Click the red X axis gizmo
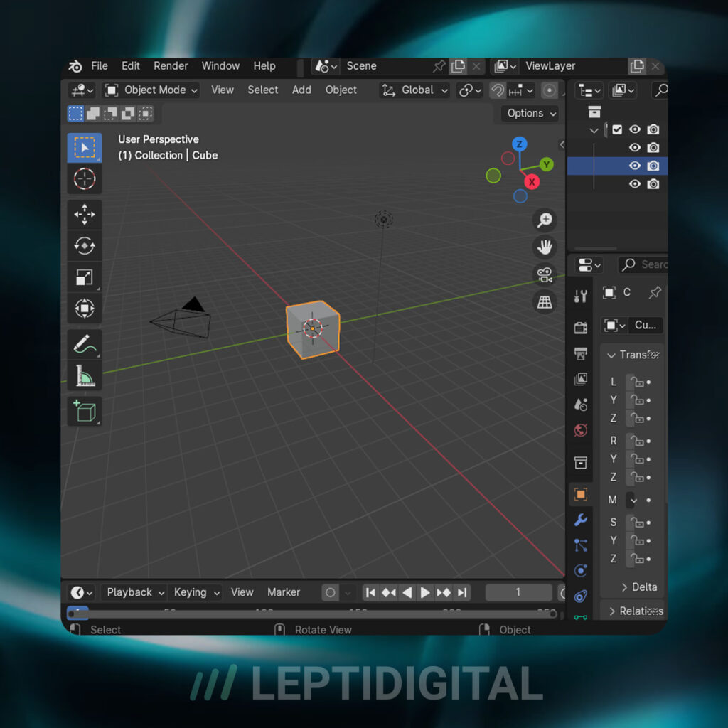The image size is (728, 728). 532,182
